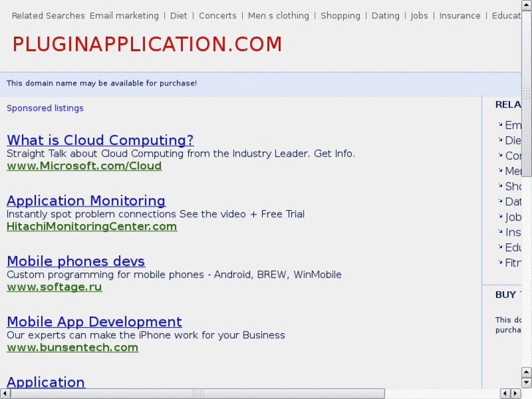532x399 pixels.
Task: Click the Sponsored listings label
Action: [45, 108]
